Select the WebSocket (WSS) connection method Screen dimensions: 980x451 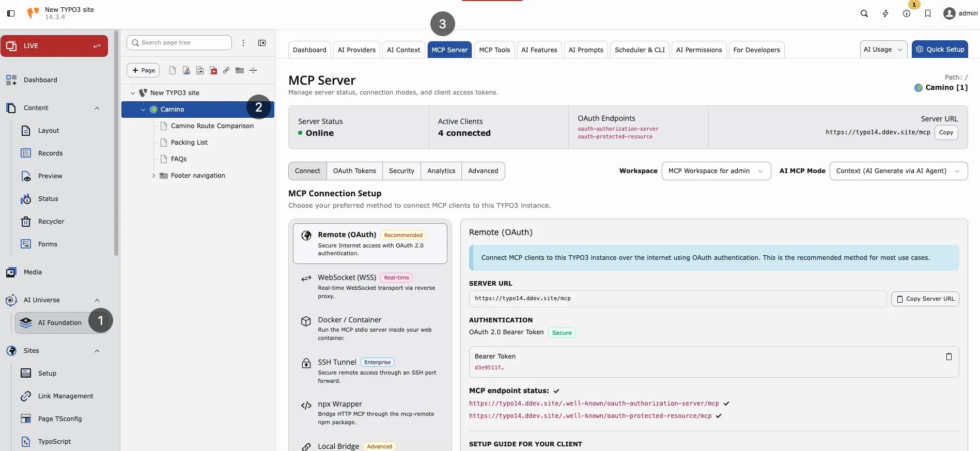point(370,286)
